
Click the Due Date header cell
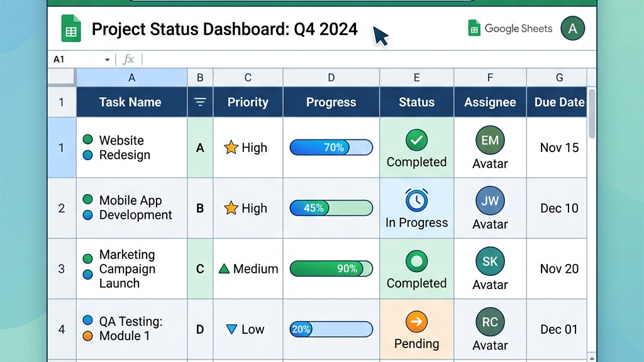coord(557,102)
